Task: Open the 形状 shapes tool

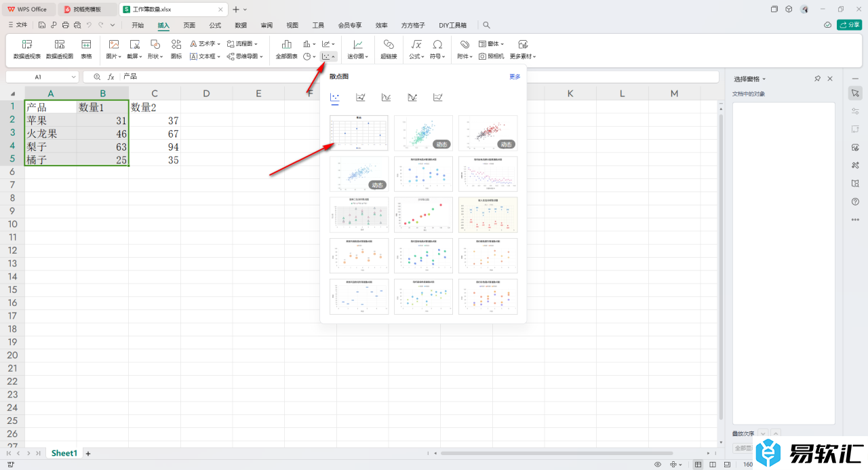Action: click(x=155, y=49)
